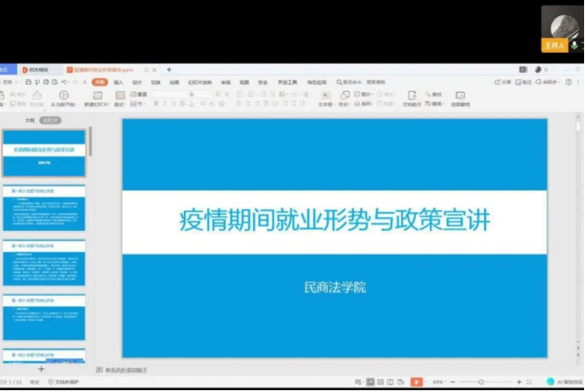Start slideshow with the orange play button
The image size is (585, 392).
pos(416,381)
